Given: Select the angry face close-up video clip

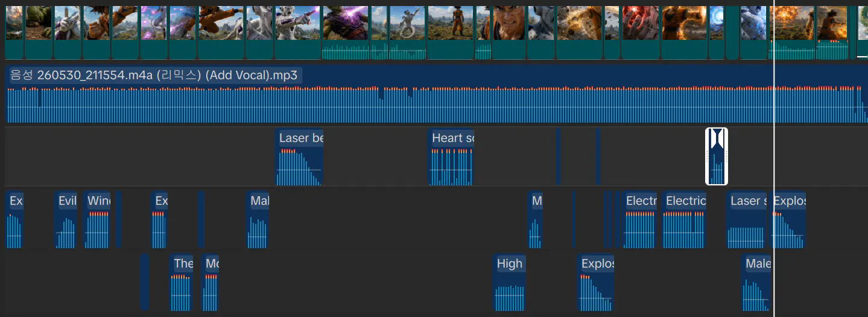Looking at the screenshot, I should [x=508, y=32].
